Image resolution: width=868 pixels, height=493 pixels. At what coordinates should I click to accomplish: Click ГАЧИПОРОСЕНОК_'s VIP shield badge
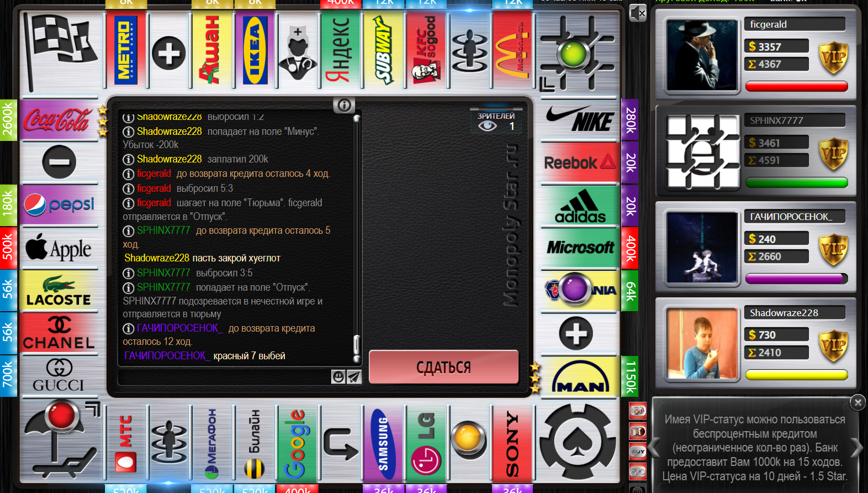(833, 250)
